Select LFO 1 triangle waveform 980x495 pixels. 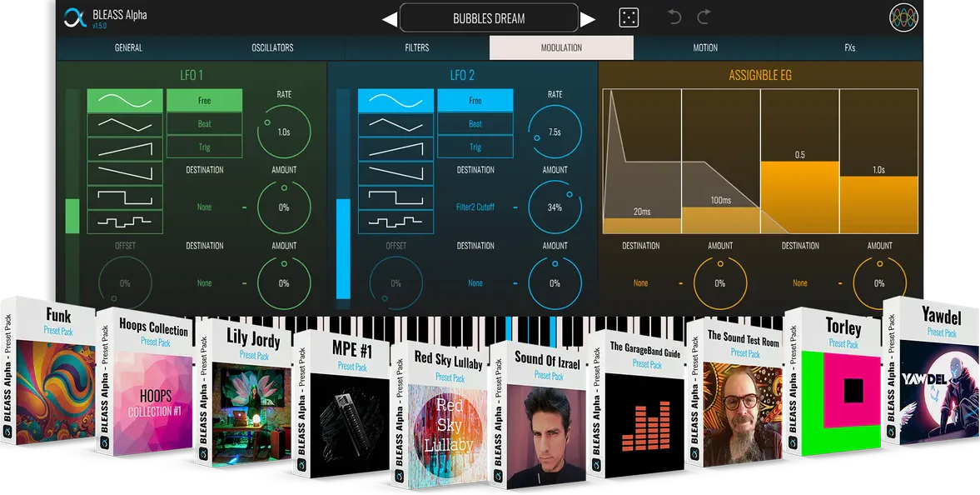pos(125,124)
